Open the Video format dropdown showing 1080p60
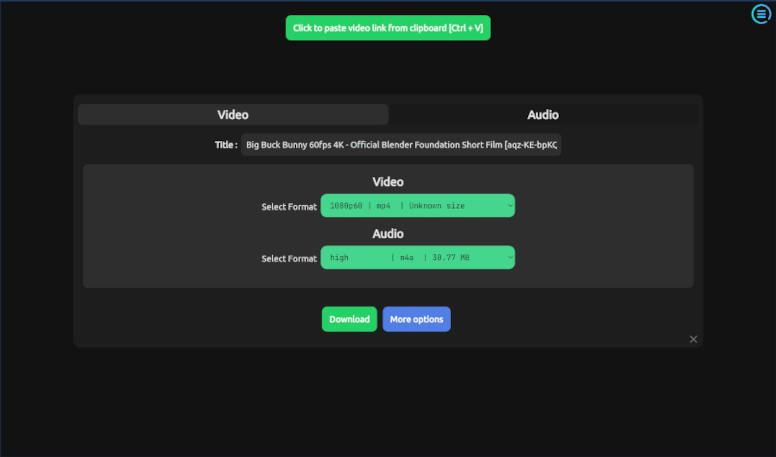The width and height of the screenshot is (776, 457). (417, 206)
